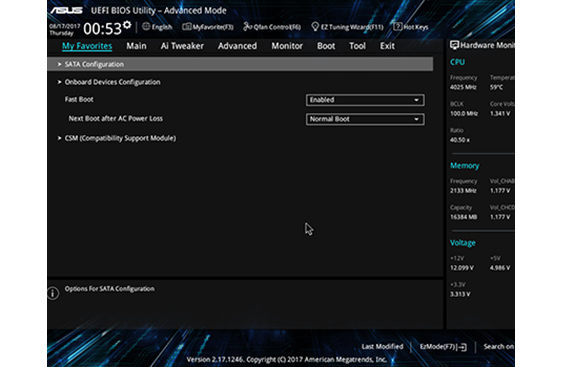Click the memory frequency 2133 MHz

point(463,191)
